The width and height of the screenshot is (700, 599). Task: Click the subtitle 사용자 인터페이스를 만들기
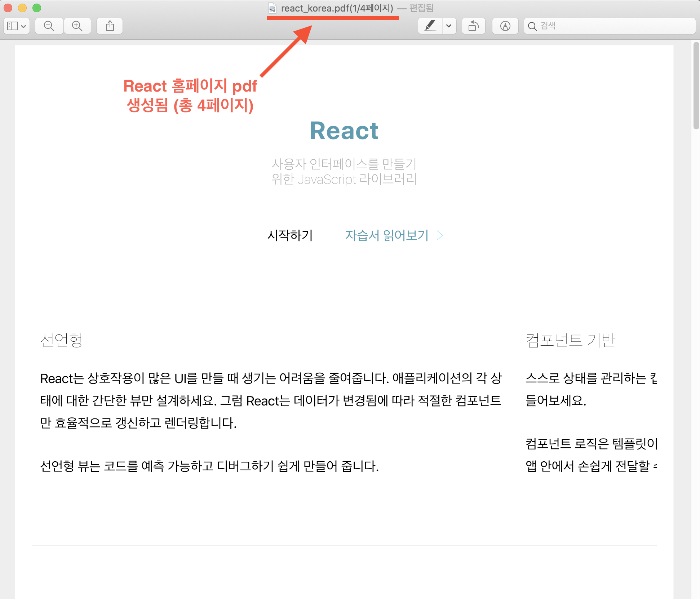coord(344,164)
